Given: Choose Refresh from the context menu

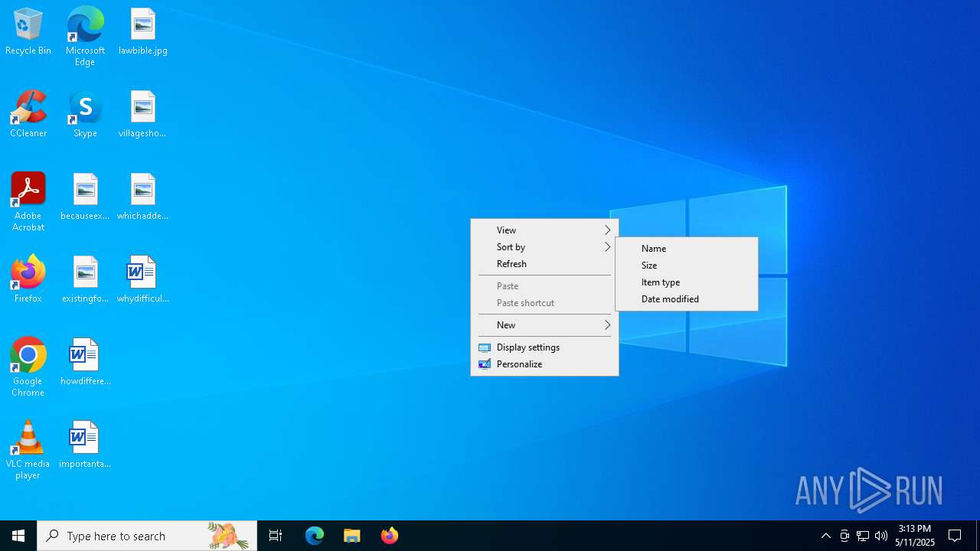Looking at the screenshot, I should click(544, 264).
